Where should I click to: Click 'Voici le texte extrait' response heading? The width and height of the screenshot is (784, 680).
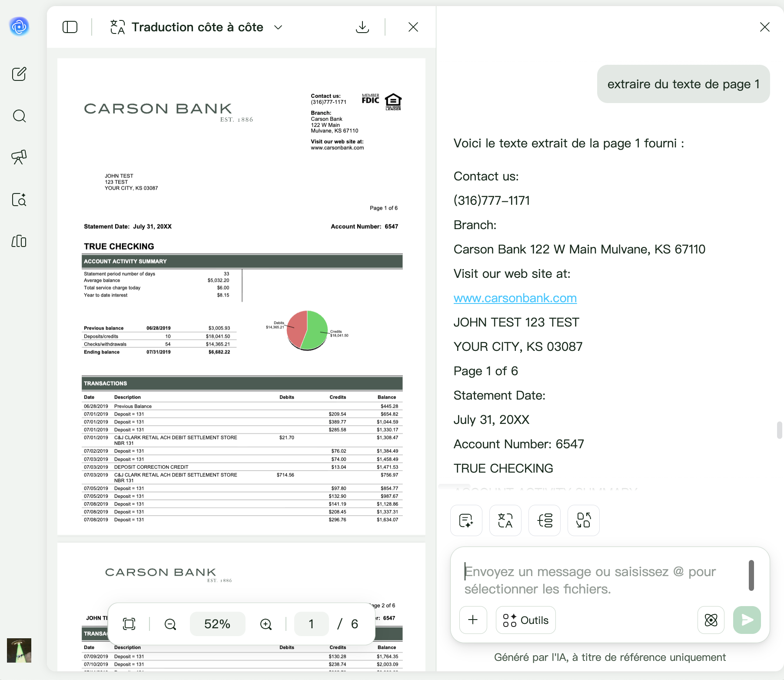tap(569, 143)
